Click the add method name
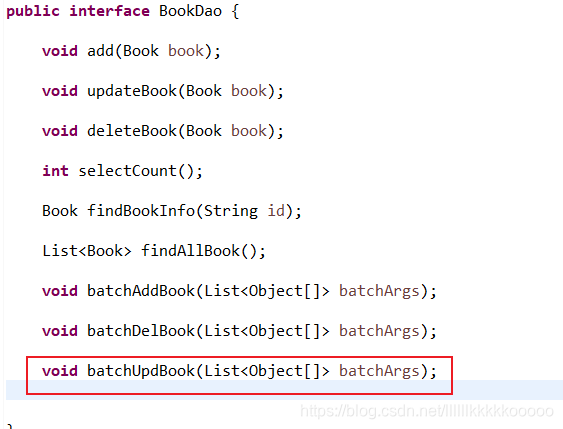 point(101,51)
